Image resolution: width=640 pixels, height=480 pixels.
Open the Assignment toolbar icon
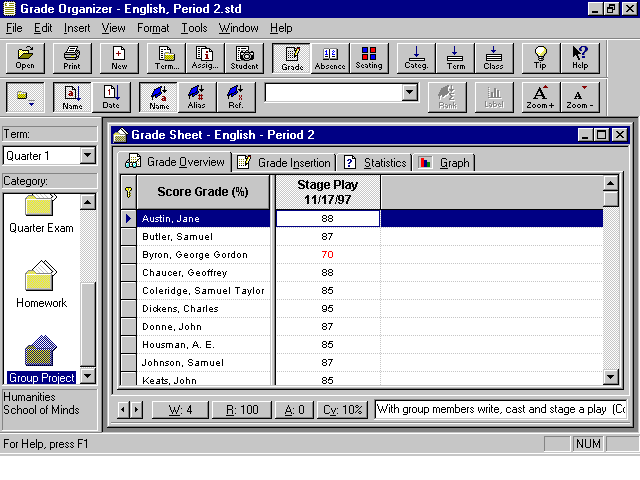click(205, 58)
